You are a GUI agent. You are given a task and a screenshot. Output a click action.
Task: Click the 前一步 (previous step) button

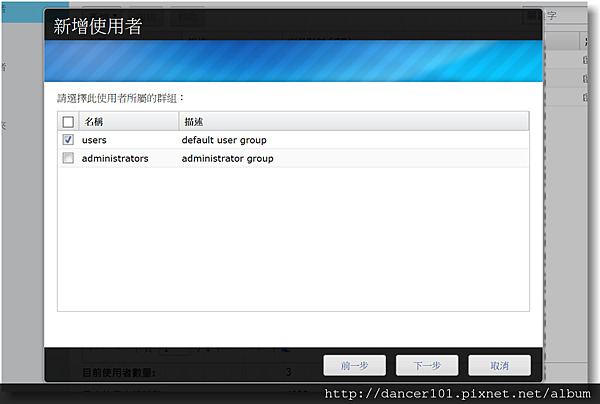point(354,365)
